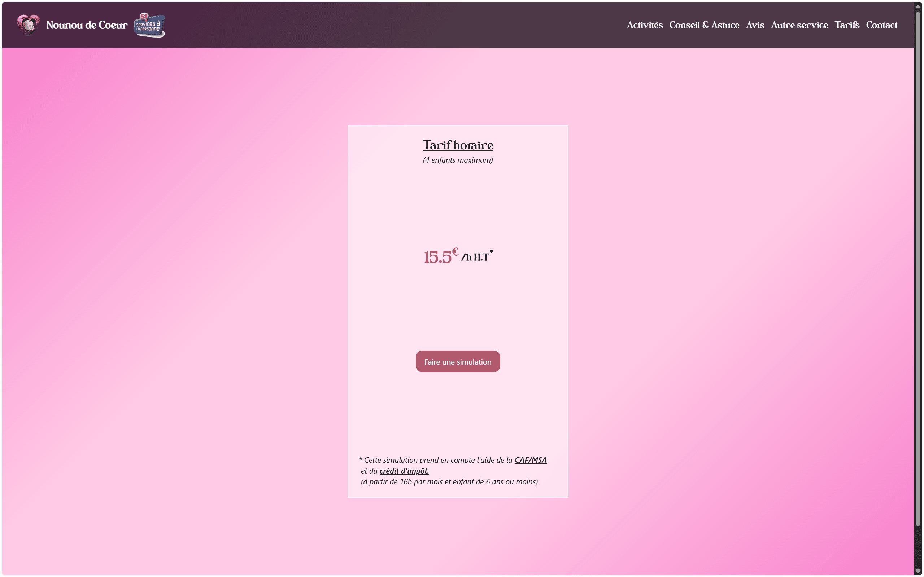Click the scrollbar down arrow
The width and height of the screenshot is (924, 577).
pos(918,571)
